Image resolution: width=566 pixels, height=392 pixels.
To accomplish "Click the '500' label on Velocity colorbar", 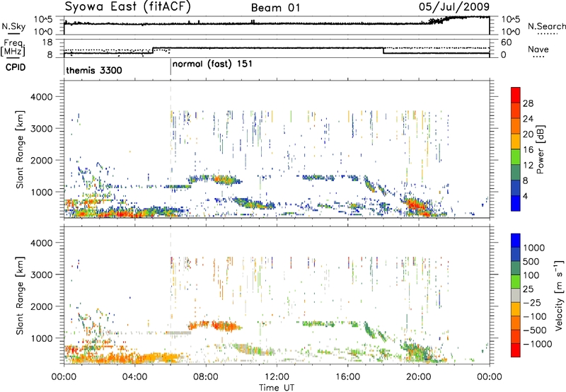I will click(531, 261).
